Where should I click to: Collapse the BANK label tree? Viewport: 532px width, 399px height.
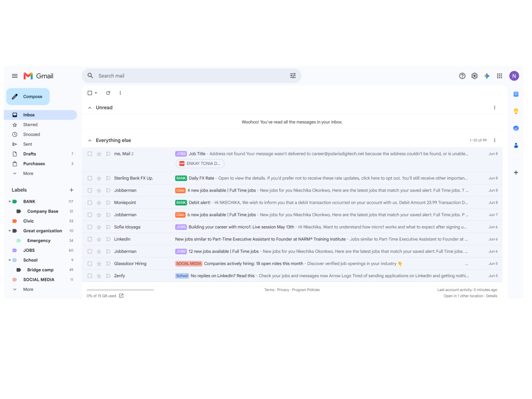tap(10, 202)
